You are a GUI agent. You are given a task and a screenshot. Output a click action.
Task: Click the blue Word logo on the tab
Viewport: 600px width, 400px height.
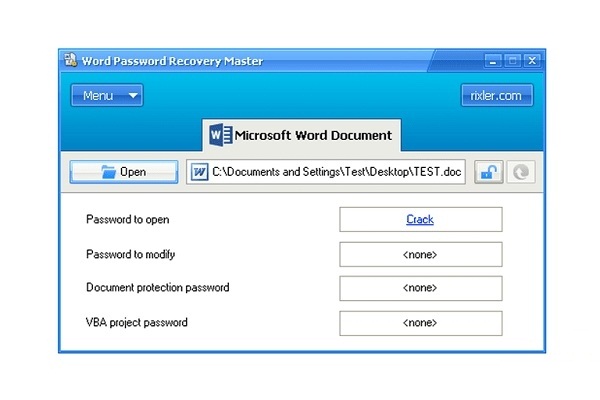point(220,134)
